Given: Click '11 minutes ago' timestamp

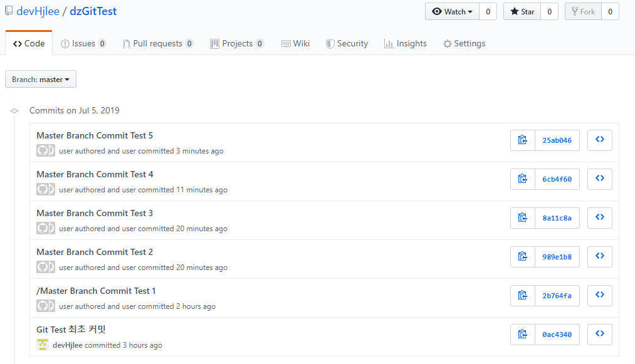Looking at the screenshot, I should tap(202, 190).
